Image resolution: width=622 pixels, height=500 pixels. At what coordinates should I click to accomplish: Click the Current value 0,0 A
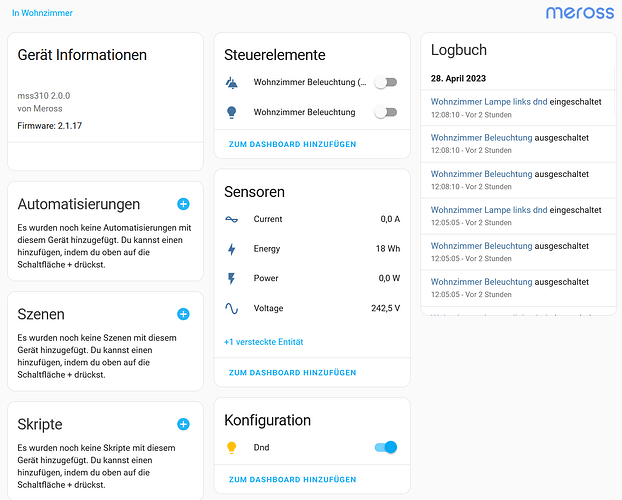point(390,219)
